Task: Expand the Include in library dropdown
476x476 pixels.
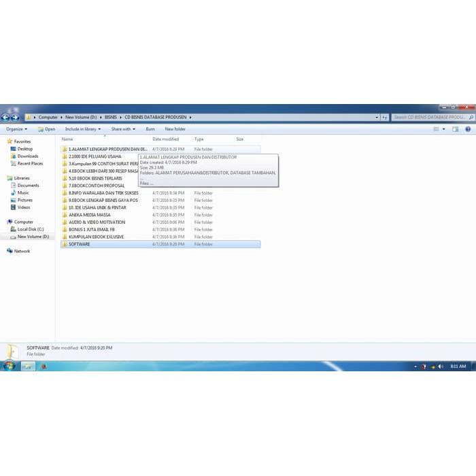Action: pos(82,129)
